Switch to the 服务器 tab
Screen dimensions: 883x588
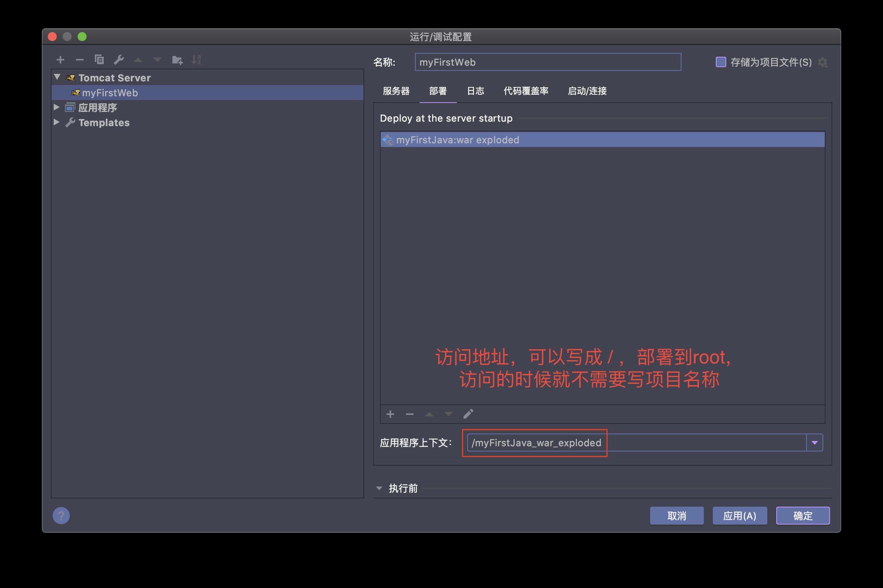click(394, 91)
